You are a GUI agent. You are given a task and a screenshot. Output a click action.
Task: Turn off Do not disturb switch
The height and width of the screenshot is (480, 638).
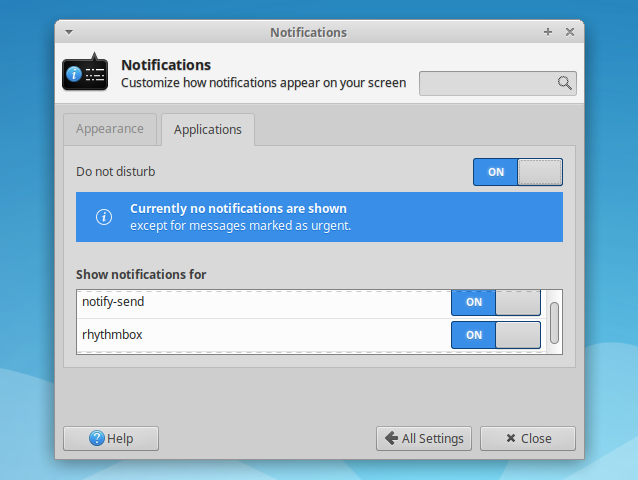tap(517, 172)
